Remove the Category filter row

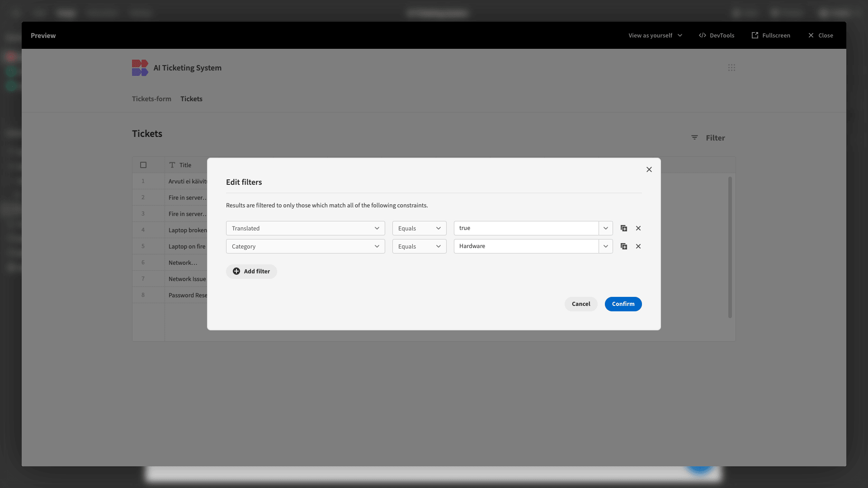tap(638, 246)
